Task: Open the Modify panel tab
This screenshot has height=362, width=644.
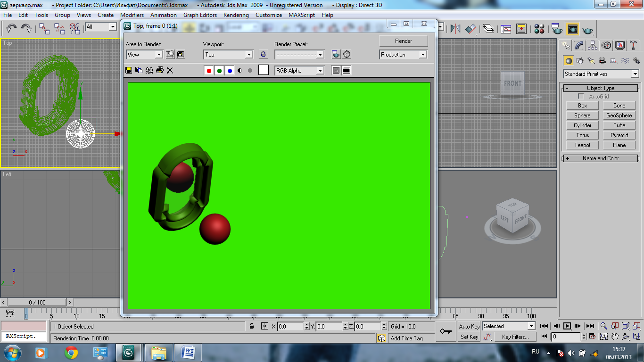Action: point(579,45)
